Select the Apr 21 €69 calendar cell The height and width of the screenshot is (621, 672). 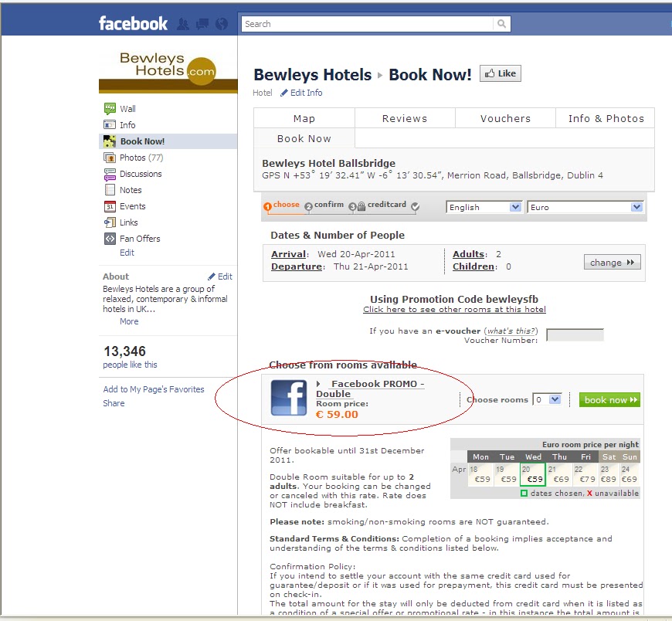(x=559, y=474)
